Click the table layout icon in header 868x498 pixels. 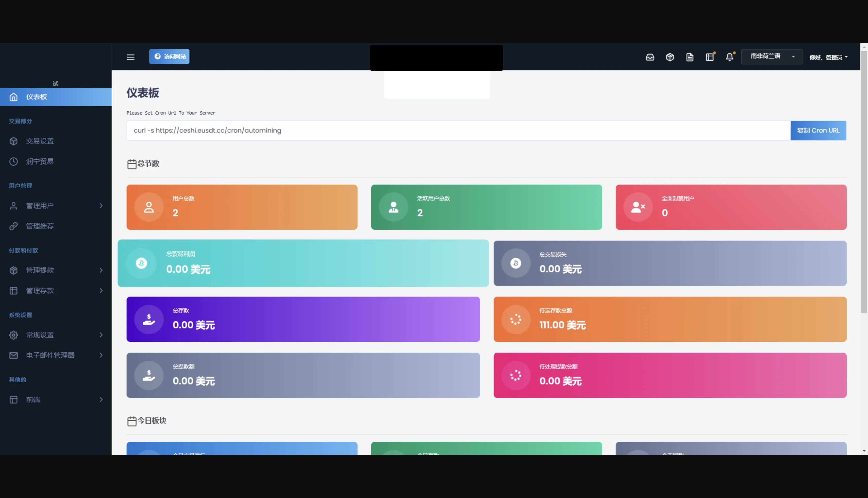coord(710,57)
